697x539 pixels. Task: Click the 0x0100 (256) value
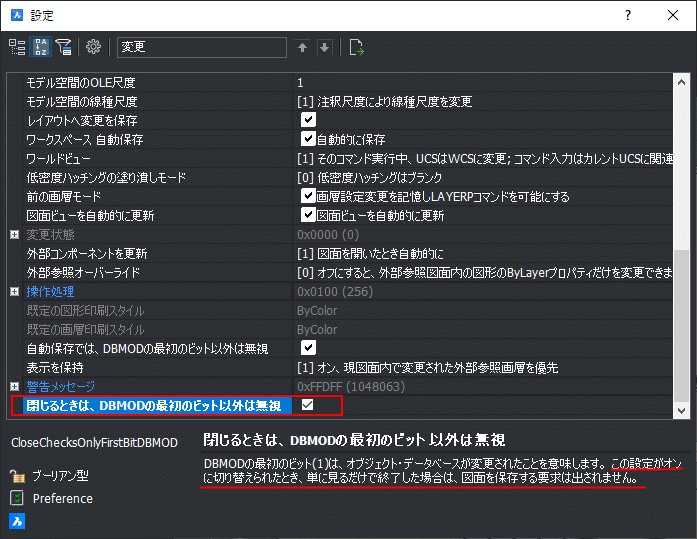coord(335,291)
